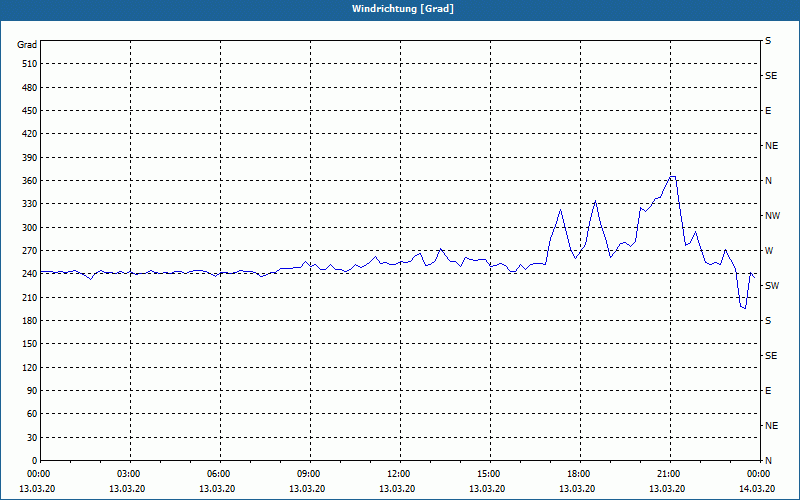The width and height of the screenshot is (800, 500).
Task: Click the 13.03.20 date under 12:00
Action: click(x=397, y=489)
